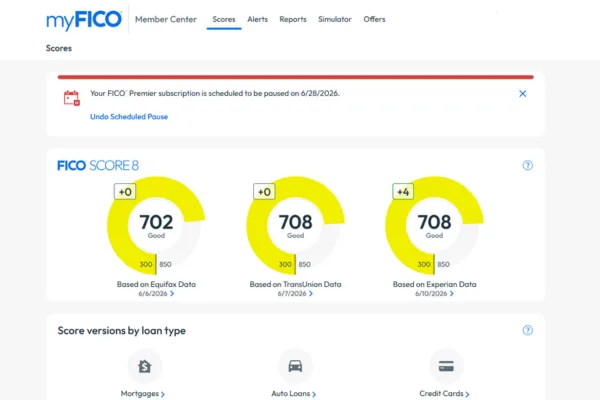Image resolution: width=600 pixels, height=400 pixels.
Task: Click the "Based on Experian Data" label
Action: click(x=434, y=284)
